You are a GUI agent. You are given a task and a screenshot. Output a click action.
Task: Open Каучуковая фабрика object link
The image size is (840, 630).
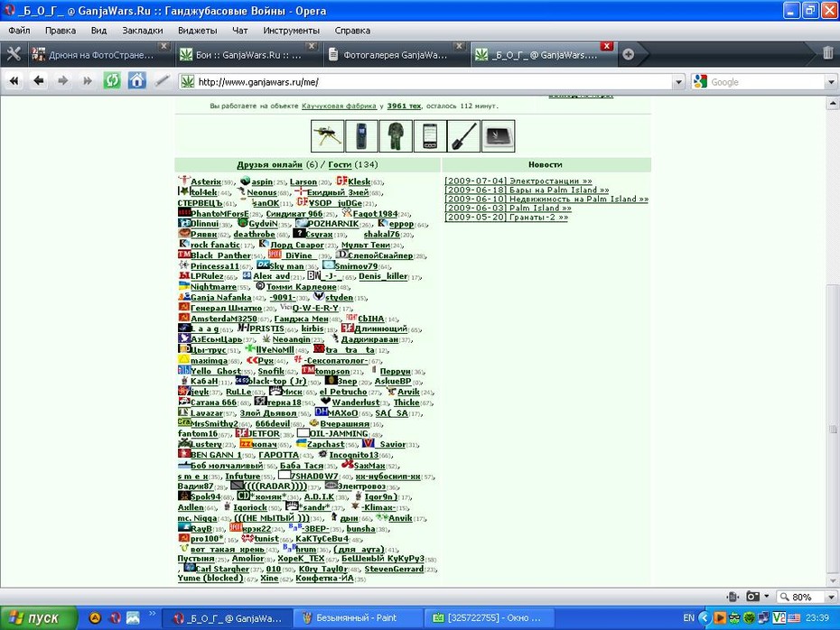tap(339, 106)
